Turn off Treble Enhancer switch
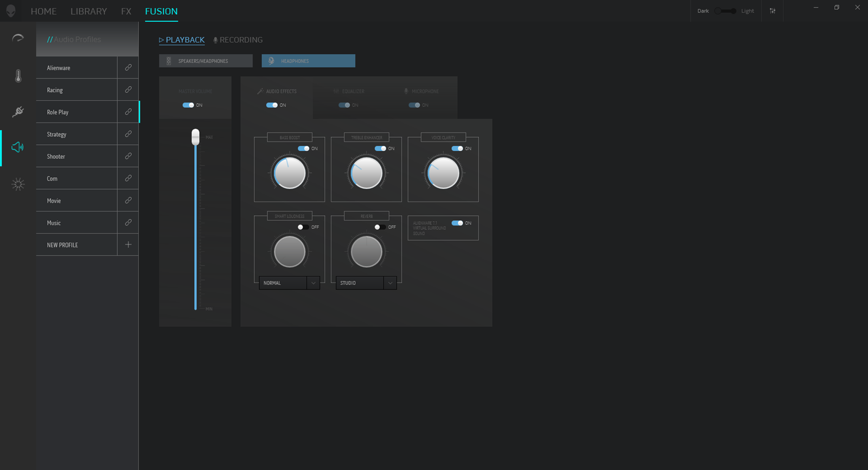Screen dimensions: 868x470 (380, 149)
